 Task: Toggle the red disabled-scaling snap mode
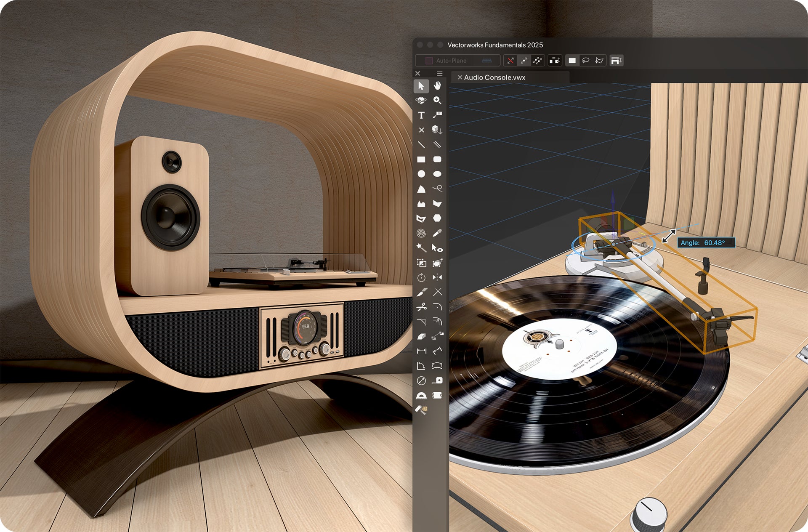(x=510, y=61)
